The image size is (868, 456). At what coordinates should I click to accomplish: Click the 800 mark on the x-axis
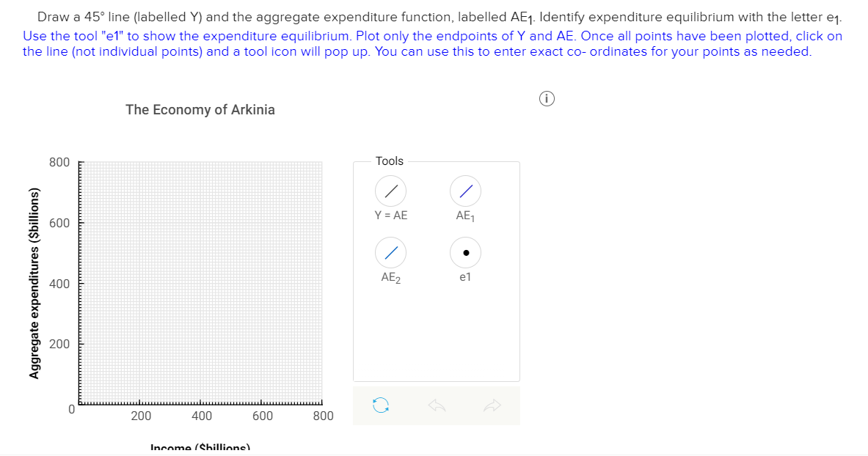coord(323,415)
